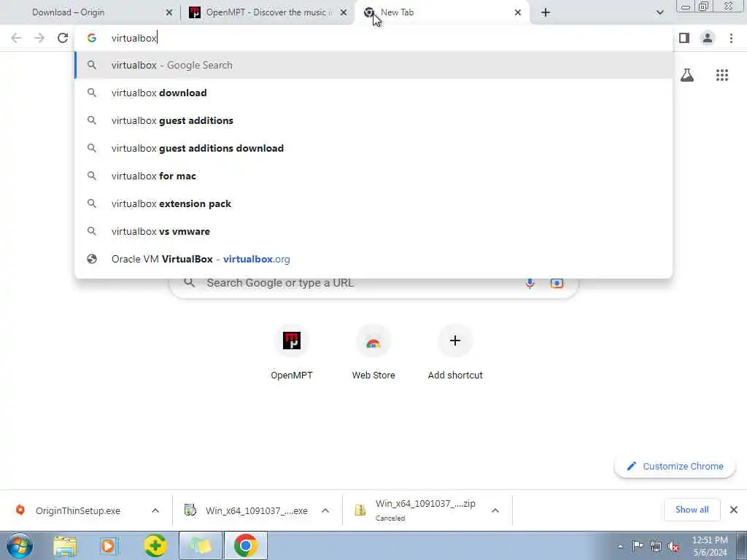Image resolution: width=747 pixels, height=560 pixels.
Task: Choose 'virtualbox guest additions download' suggestion
Action: (x=374, y=148)
